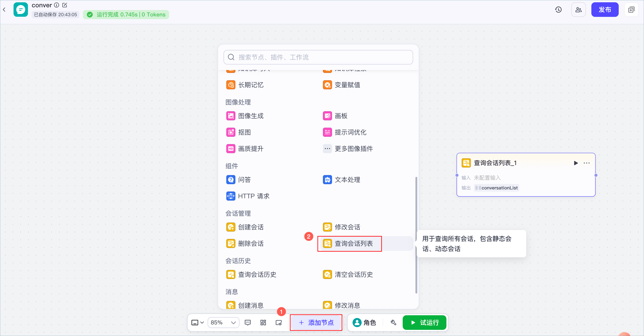Click the auto-layout grid icon
644x336 pixels.
pos(263,323)
